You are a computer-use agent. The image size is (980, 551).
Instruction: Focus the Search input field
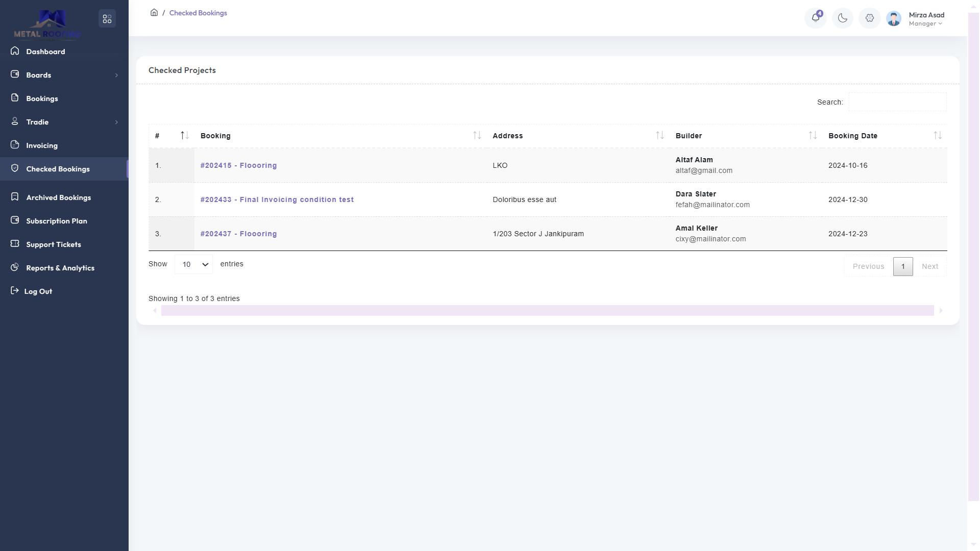pyautogui.click(x=897, y=102)
